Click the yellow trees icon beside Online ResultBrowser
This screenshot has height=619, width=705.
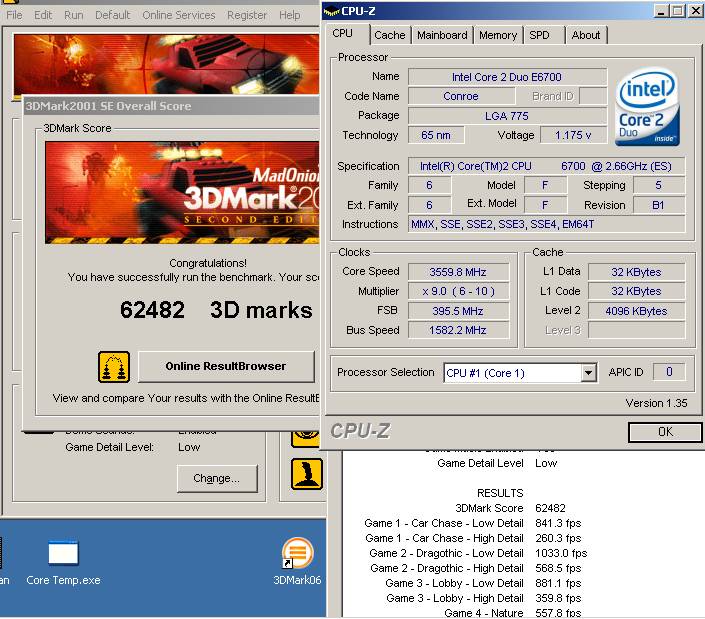pyautogui.click(x=114, y=367)
